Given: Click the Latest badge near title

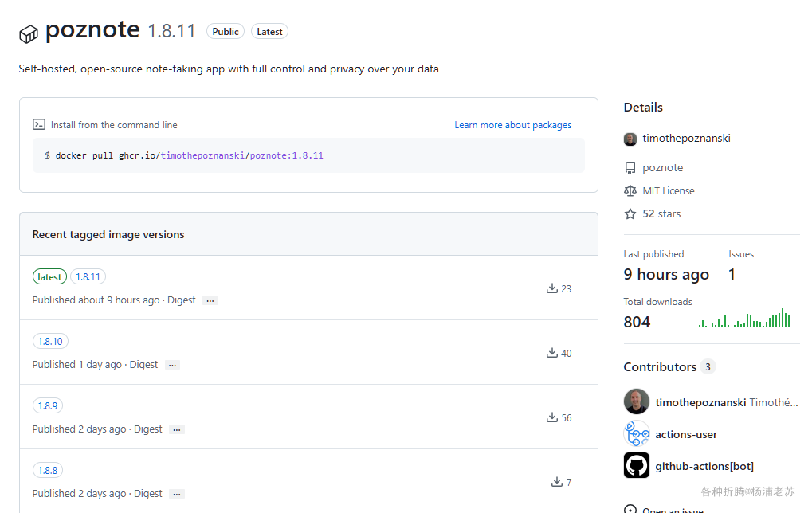Looking at the screenshot, I should pos(269,32).
